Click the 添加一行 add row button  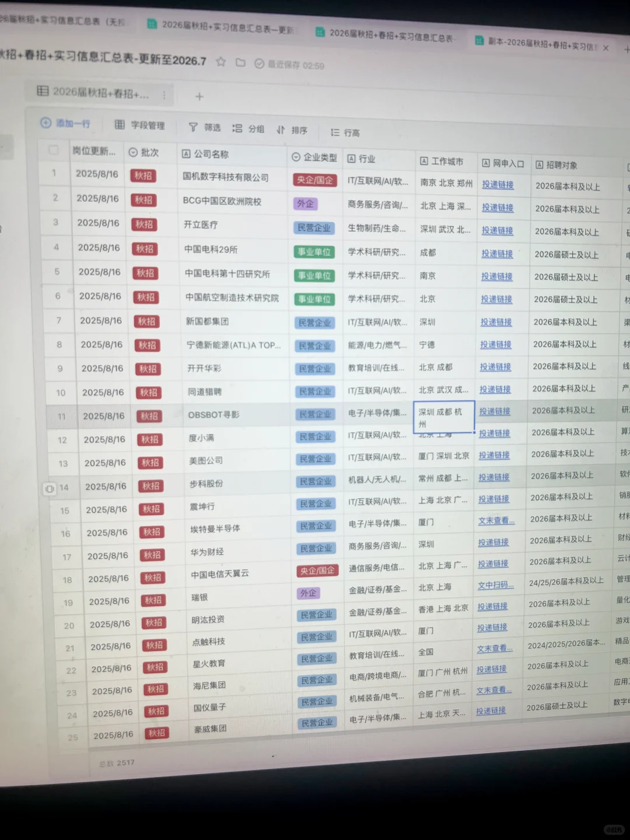coord(65,123)
